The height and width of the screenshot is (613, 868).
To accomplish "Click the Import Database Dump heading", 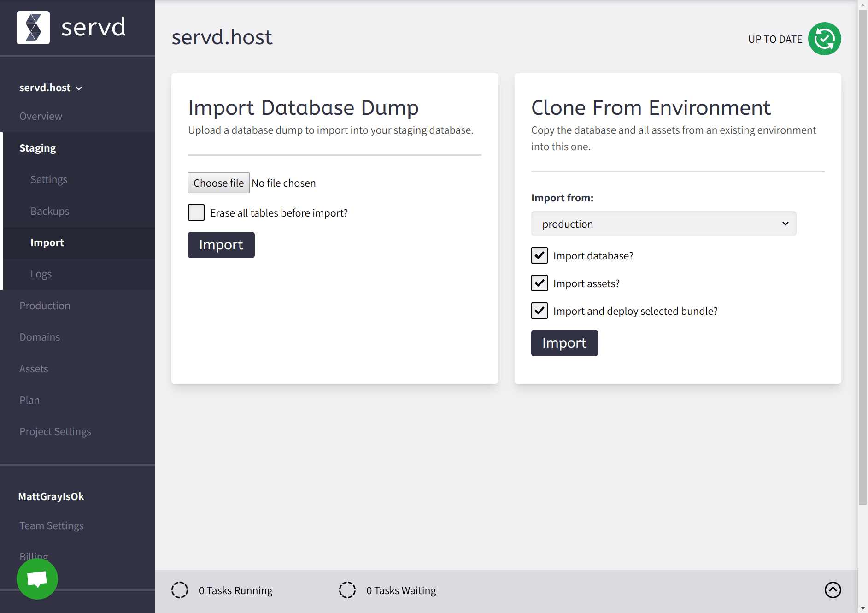I will click(303, 108).
